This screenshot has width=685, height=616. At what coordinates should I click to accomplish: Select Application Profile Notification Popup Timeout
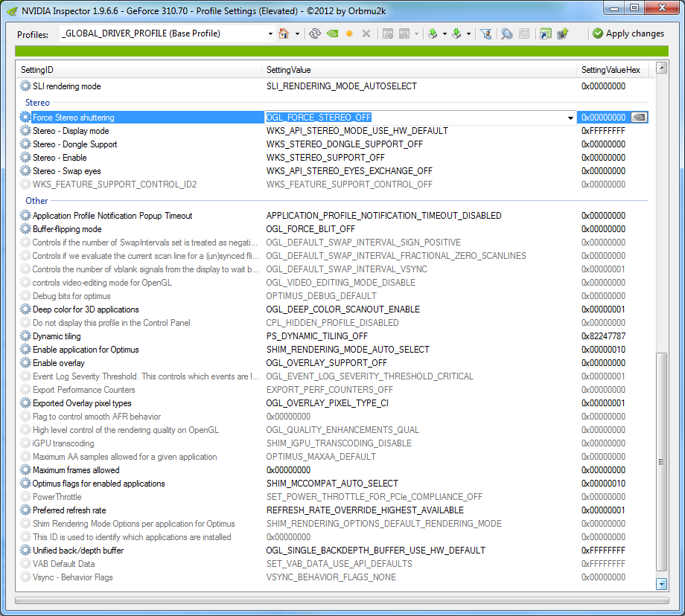tap(332, 216)
